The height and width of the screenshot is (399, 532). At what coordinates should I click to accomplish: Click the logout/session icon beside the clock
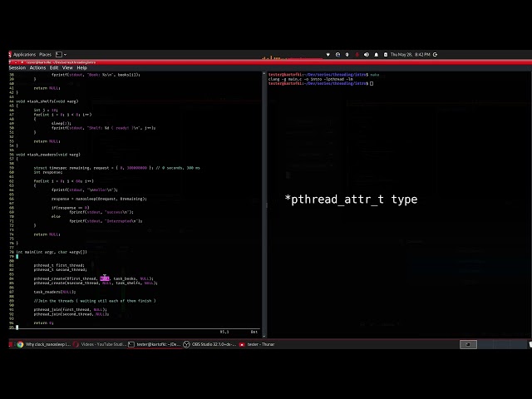point(436,55)
